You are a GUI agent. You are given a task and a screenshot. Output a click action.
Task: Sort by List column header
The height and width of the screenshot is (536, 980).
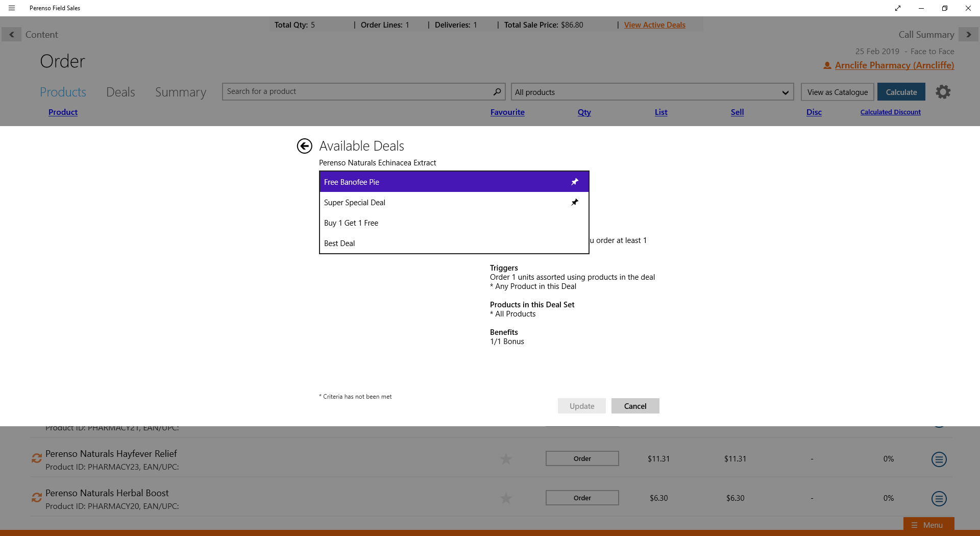(661, 112)
